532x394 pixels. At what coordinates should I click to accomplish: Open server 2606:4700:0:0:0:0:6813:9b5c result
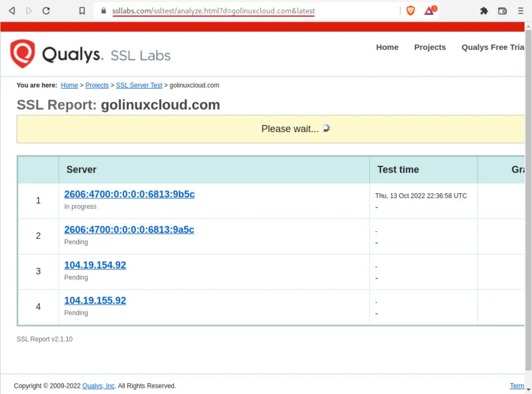pyautogui.click(x=129, y=194)
